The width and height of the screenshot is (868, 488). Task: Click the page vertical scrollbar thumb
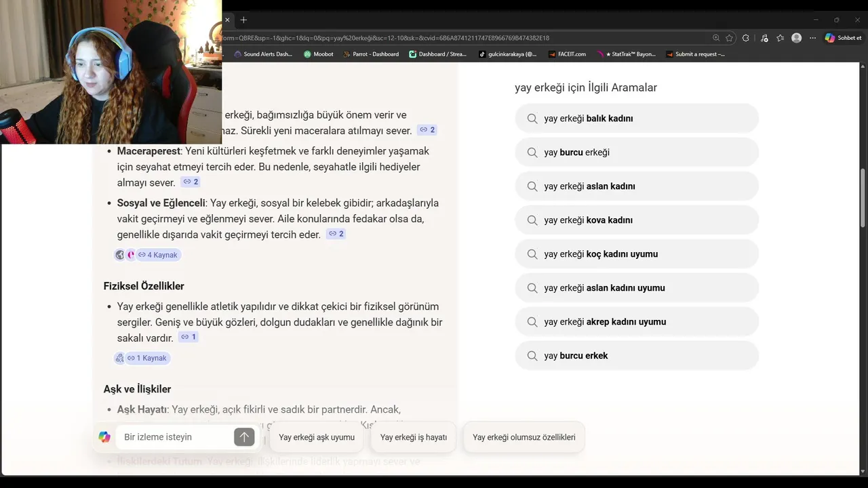[863, 198]
